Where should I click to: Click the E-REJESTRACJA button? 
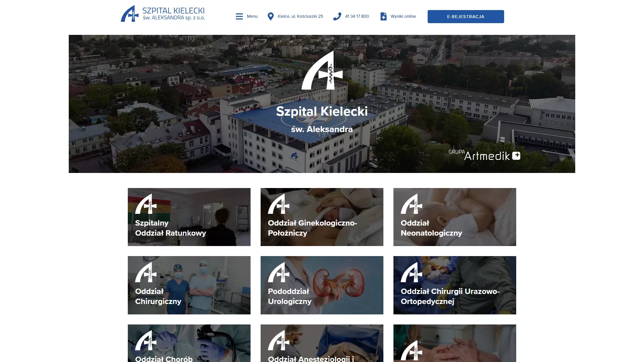[x=466, y=16]
